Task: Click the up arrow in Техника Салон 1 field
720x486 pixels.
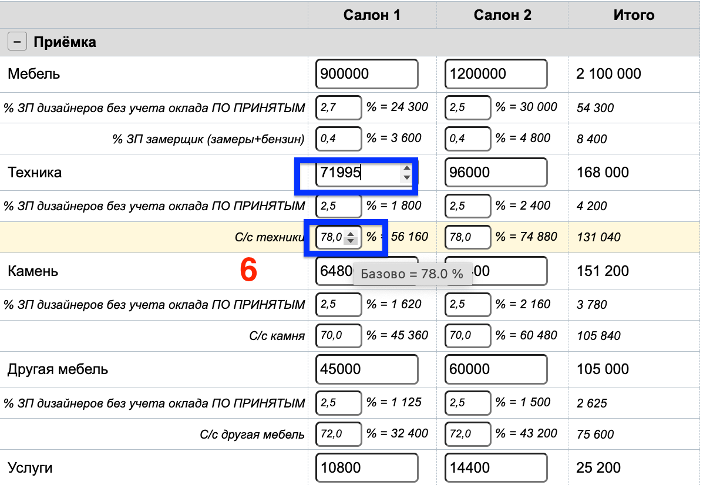Action: (406, 168)
